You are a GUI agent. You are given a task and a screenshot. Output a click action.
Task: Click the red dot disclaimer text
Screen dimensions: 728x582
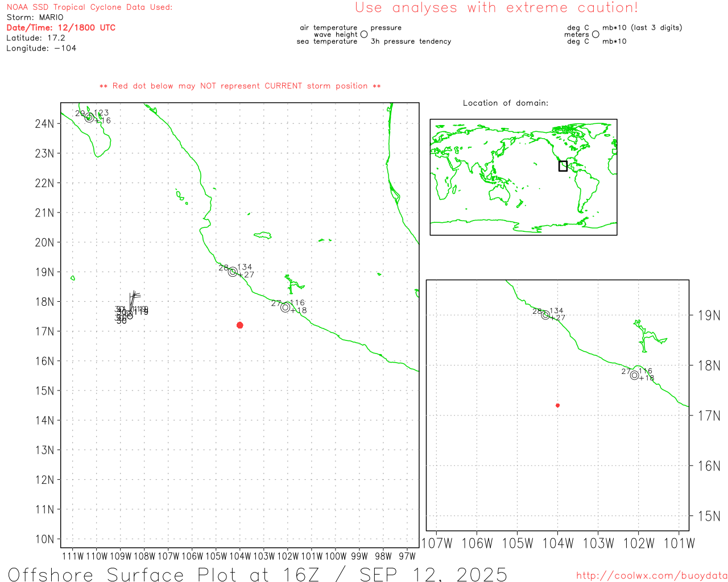pos(240,86)
